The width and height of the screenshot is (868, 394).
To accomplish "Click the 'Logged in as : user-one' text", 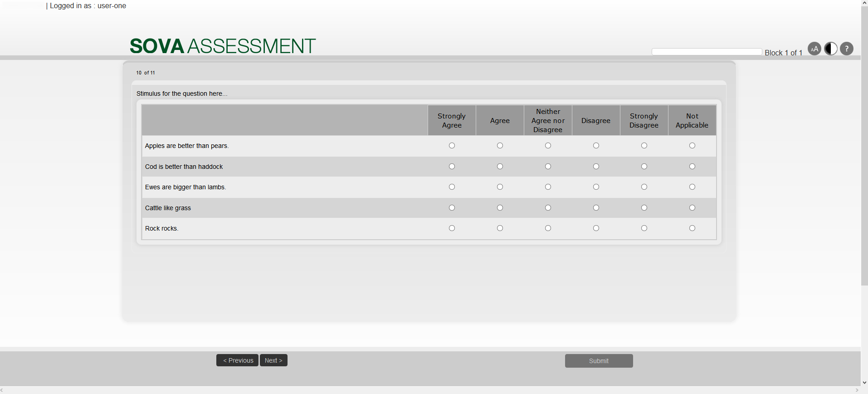I will [x=88, y=6].
